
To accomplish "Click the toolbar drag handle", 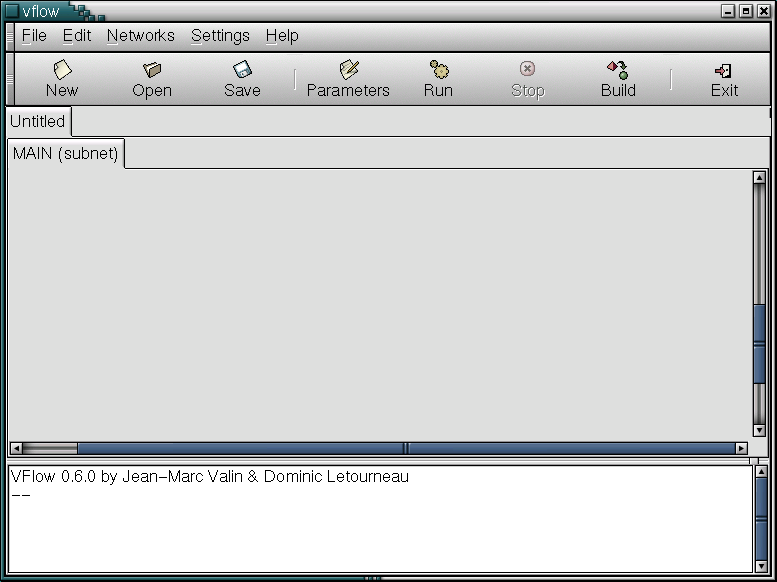I will [10, 79].
